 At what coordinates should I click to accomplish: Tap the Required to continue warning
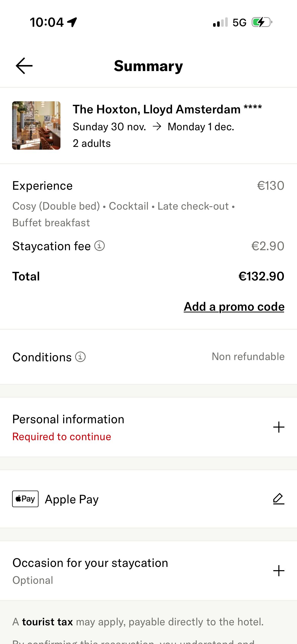tap(61, 437)
